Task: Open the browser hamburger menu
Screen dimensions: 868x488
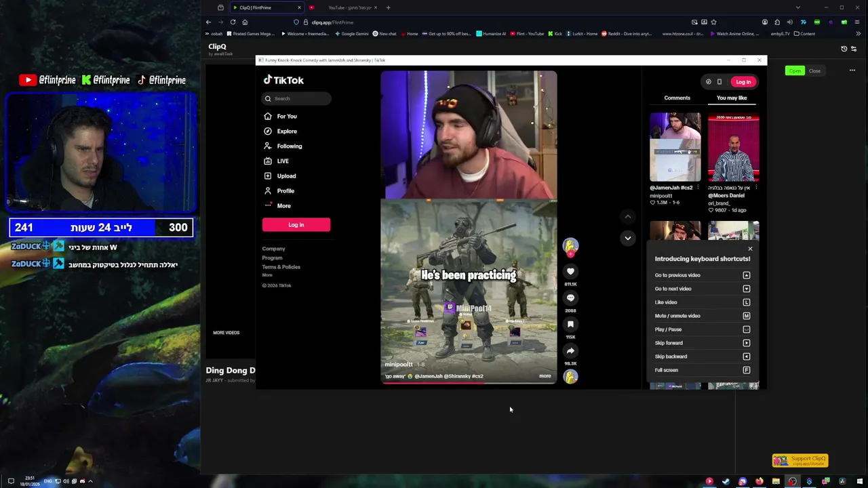Action: [x=857, y=22]
